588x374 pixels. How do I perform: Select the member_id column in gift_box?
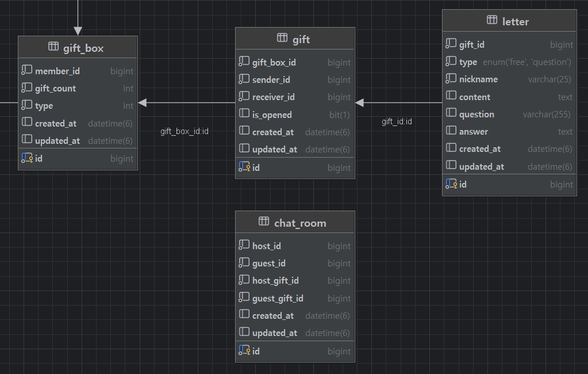pyautogui.click(x=57, y=71)
